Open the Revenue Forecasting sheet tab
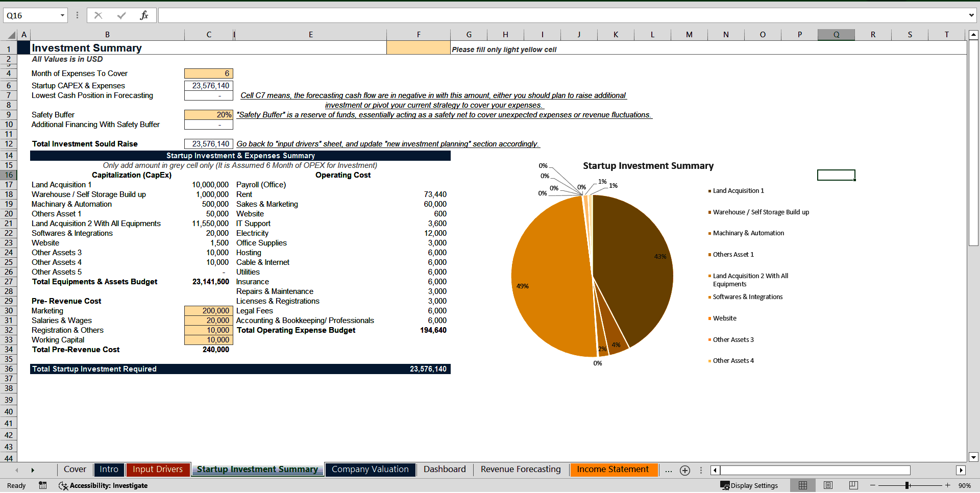The image size is (980, 493). (x=521, y=470)
